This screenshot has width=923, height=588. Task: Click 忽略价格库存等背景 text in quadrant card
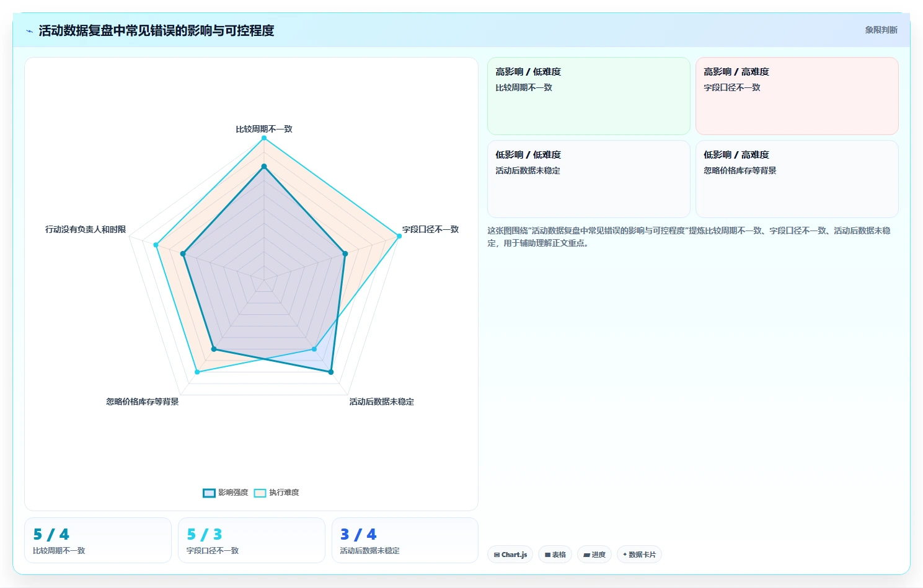[740, 170]
